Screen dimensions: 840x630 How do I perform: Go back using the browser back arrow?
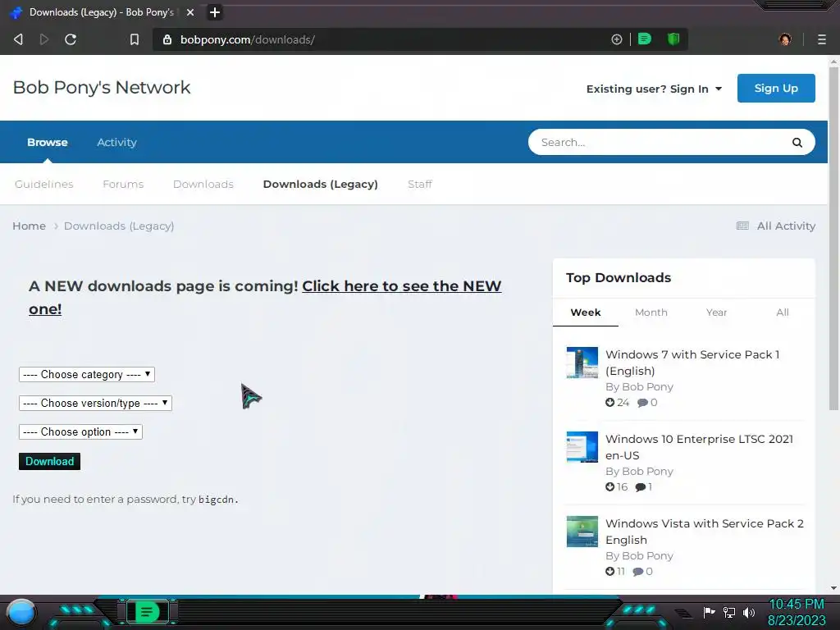18,39
